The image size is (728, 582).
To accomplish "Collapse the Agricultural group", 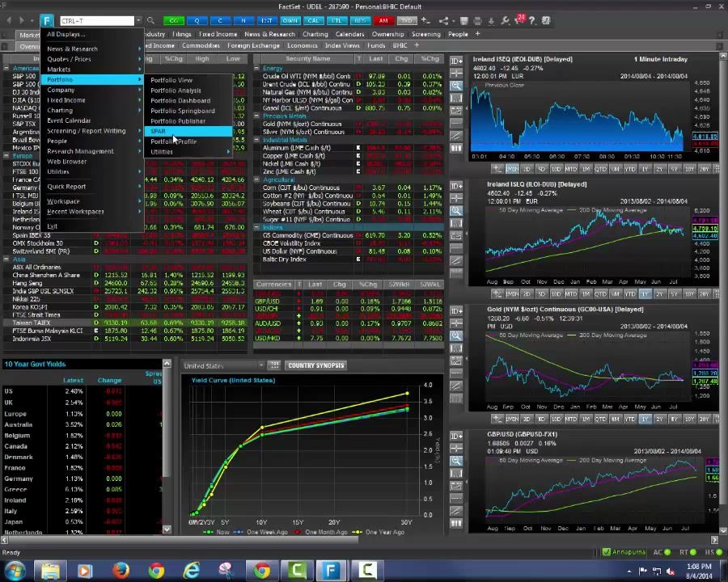I will click(x=256, y=179).
